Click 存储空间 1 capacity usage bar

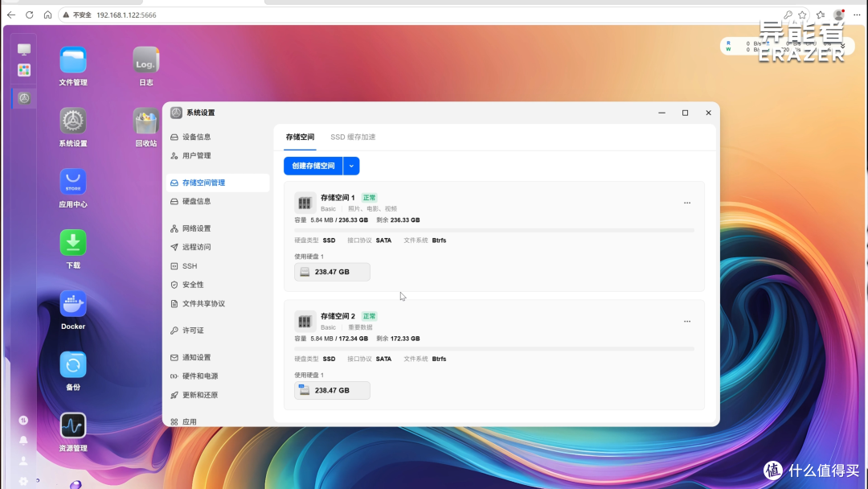(x=494, y=230)
